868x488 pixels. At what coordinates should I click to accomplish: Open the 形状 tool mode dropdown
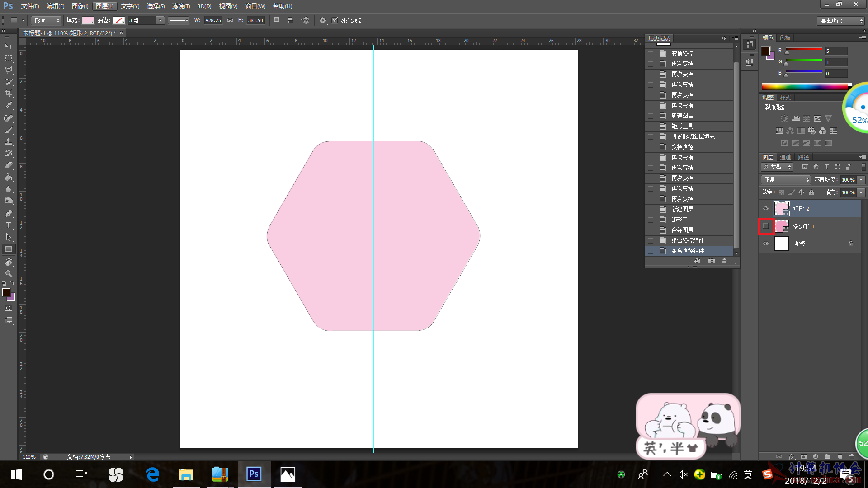46,20
